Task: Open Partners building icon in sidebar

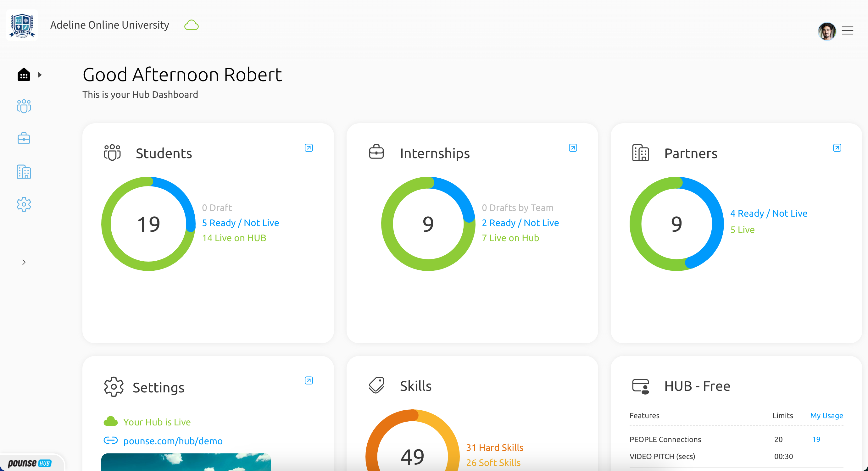Action: [24, 172]
